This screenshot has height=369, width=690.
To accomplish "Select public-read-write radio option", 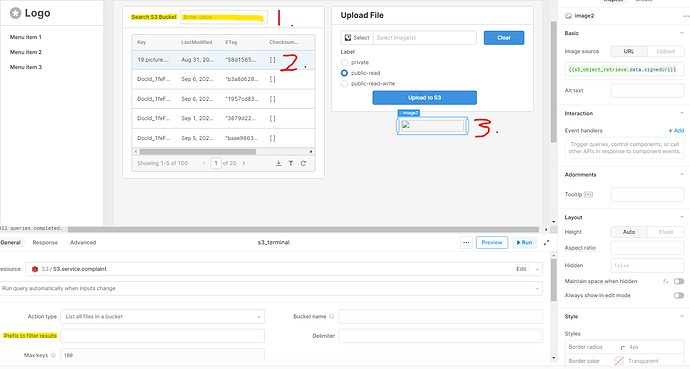I will click(x=344, y=84).
